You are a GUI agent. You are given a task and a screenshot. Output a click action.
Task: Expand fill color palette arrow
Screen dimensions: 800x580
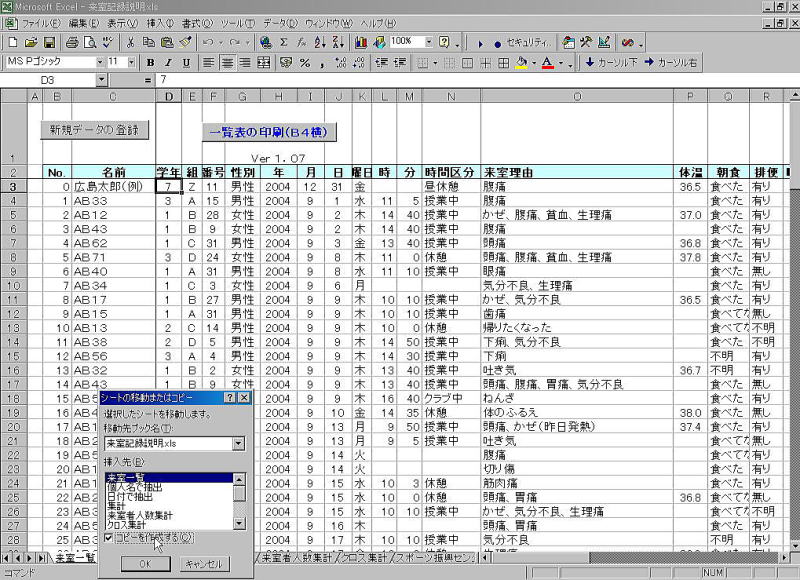534,63
